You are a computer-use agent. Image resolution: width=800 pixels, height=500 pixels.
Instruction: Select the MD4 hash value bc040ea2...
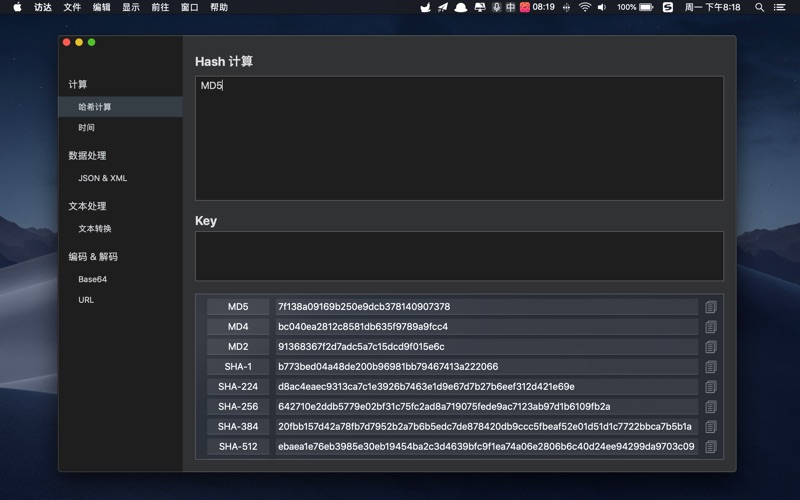(x=487, y=327)
